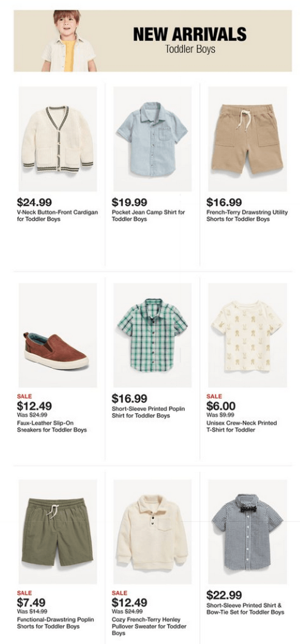
Task: Click the Faux-Leather Slip-On Sneakers title link
Action: (52, 426)
